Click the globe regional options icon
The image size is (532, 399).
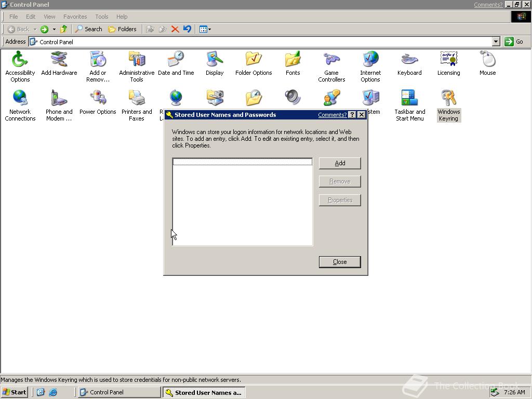[176, 98]
